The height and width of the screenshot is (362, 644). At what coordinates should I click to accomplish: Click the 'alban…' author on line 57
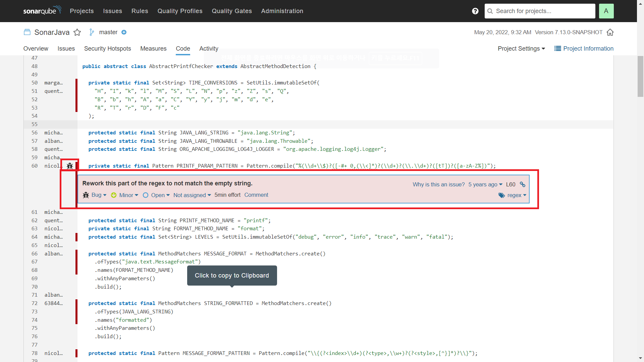tap(54, 141)
